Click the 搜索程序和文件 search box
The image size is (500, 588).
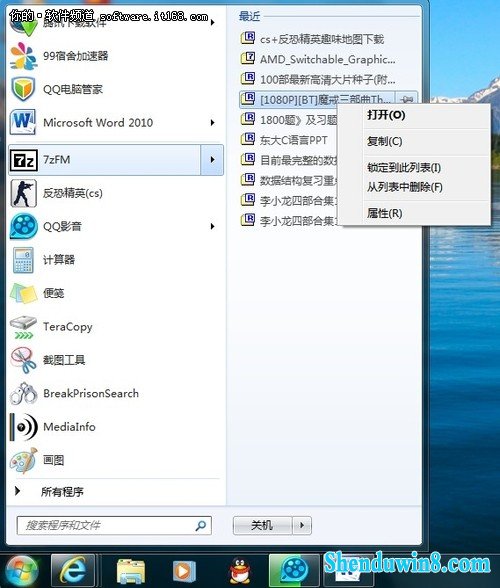[114, 525]
